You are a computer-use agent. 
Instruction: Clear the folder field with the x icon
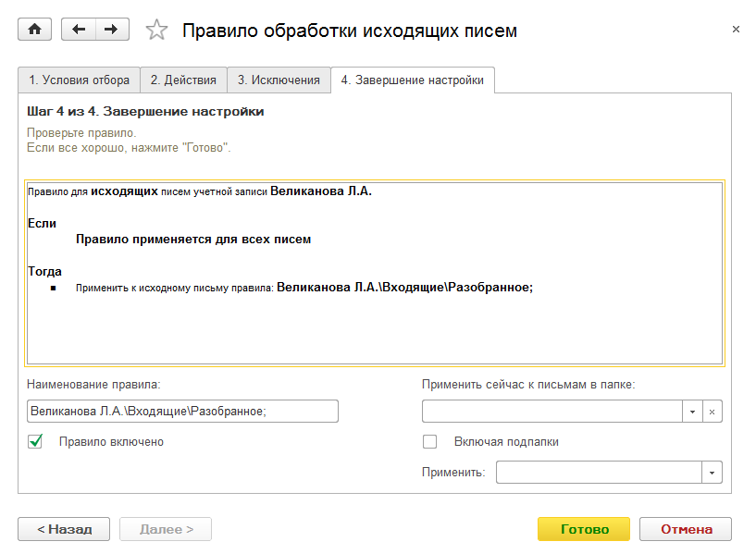tap(713, 412)
